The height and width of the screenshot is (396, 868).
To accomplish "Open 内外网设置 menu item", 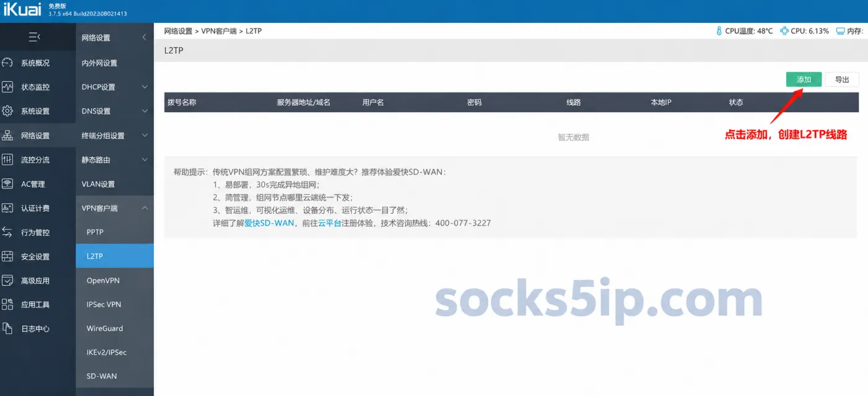I will pyautogui.click(x=115, y=63).
